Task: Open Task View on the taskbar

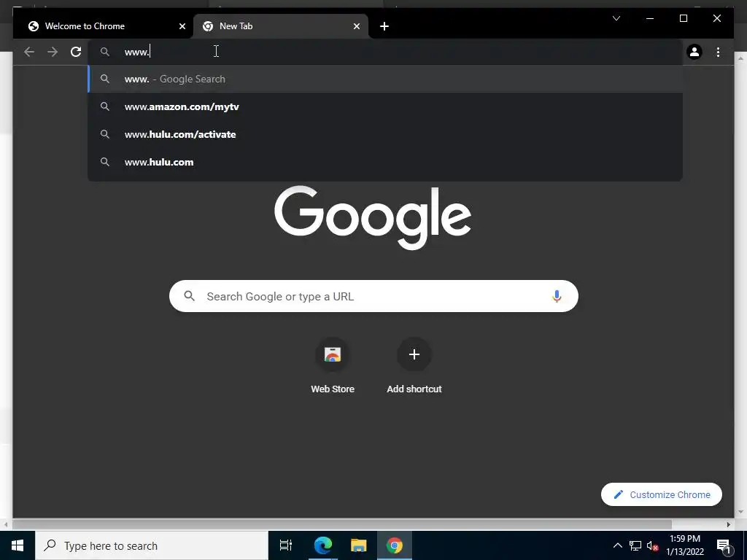Action: pos(286,545)
